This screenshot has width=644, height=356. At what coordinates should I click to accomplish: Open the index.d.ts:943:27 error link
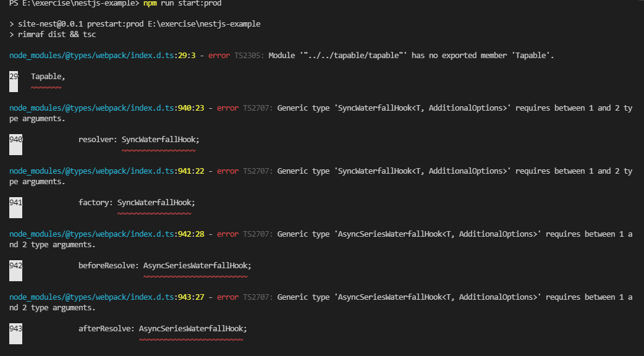click(107, 297)
